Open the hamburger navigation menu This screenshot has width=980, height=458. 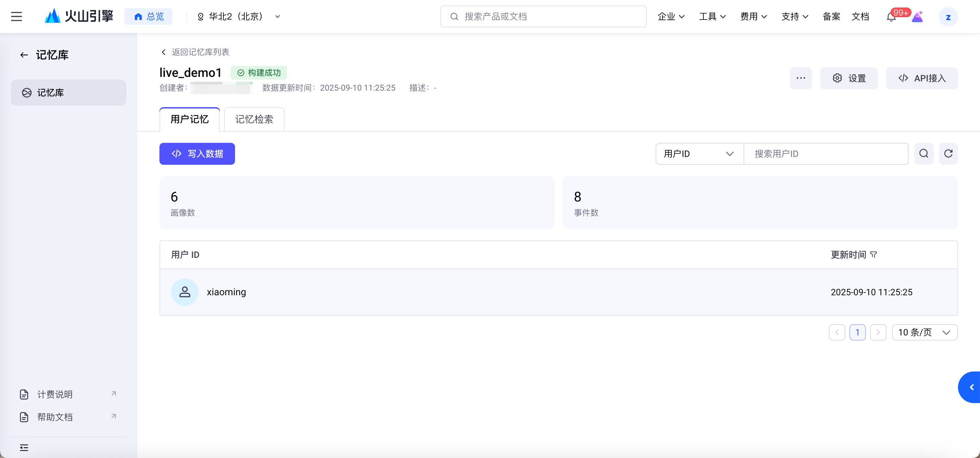[x=16, y=16]
